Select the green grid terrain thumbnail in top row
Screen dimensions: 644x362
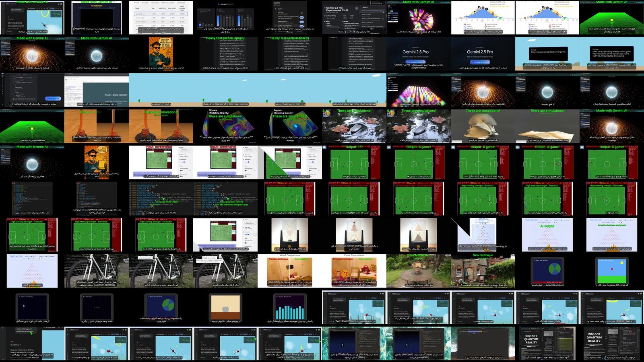pyautogui.click(x=611, y=17)
